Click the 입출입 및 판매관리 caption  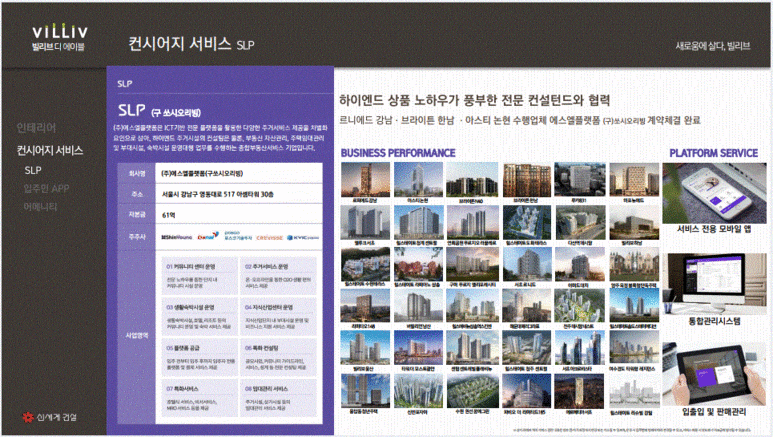point(714,411)
